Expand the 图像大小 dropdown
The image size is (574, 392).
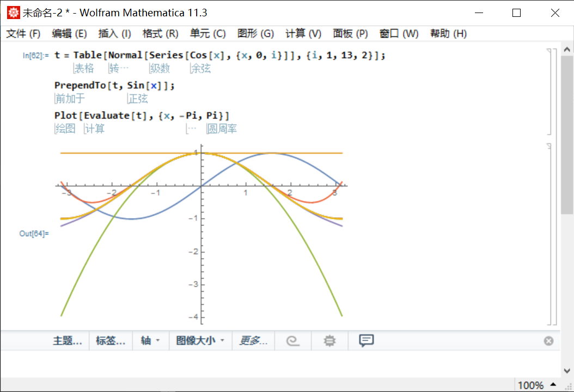pos(200,341)
